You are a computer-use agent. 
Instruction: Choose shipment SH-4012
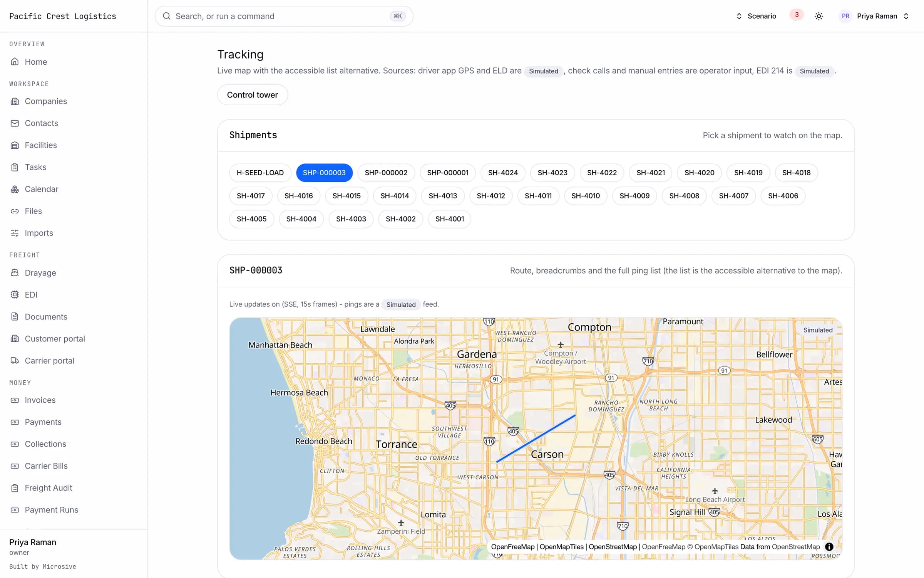tap(491, 196)
